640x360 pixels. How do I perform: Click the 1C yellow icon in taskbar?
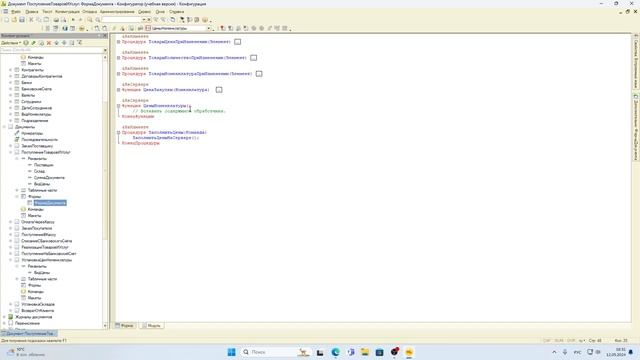[x=409, y=352]
